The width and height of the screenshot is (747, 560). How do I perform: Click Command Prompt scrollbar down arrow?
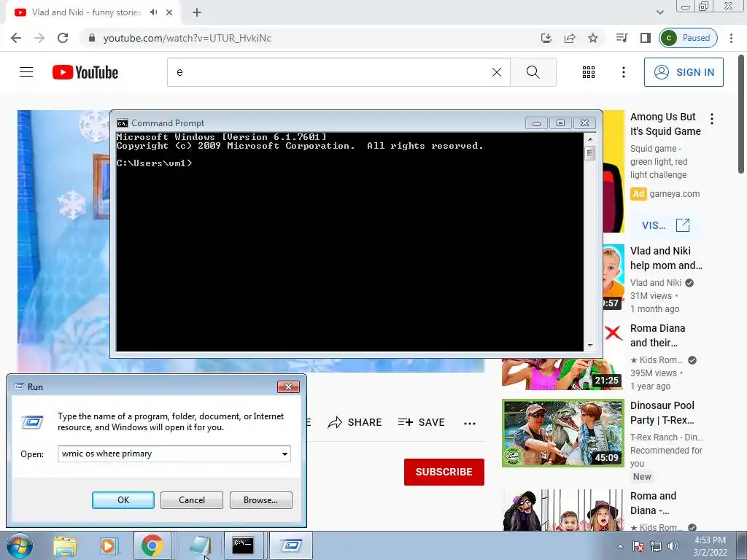point(590,346)
